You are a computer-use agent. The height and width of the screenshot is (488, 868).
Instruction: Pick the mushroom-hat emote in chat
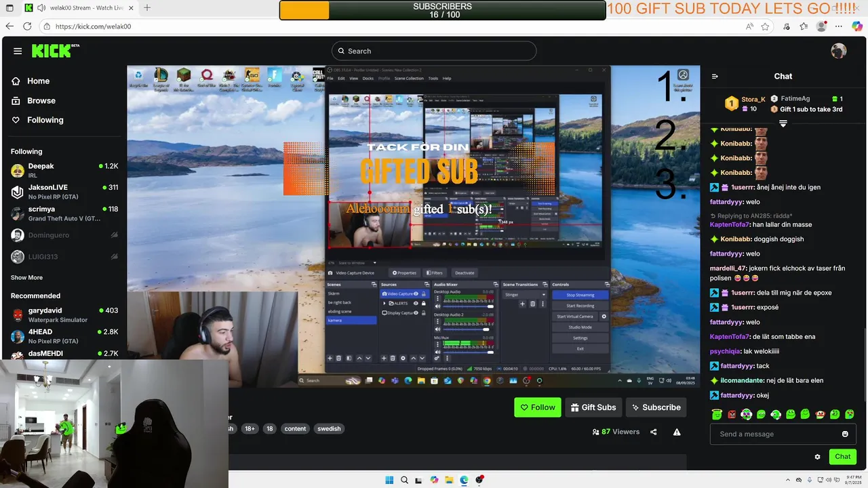[x=820, y=414]
